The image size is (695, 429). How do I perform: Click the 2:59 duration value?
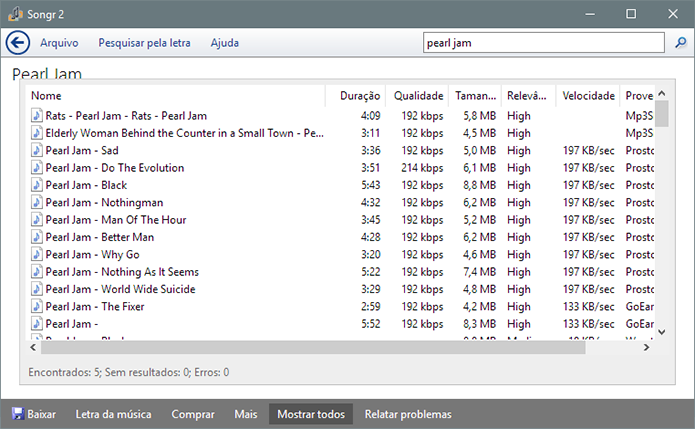click(371, 306)
